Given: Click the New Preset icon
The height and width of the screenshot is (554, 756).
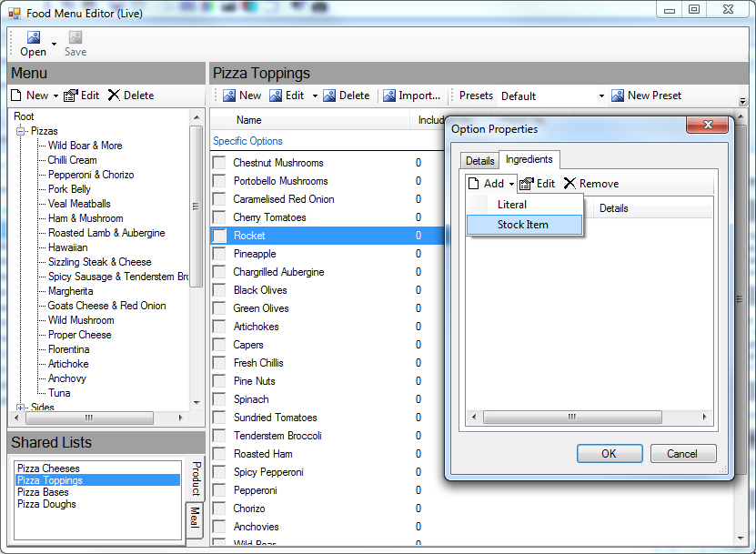Looking at the screenshot, I should click(x=618, y=96).
